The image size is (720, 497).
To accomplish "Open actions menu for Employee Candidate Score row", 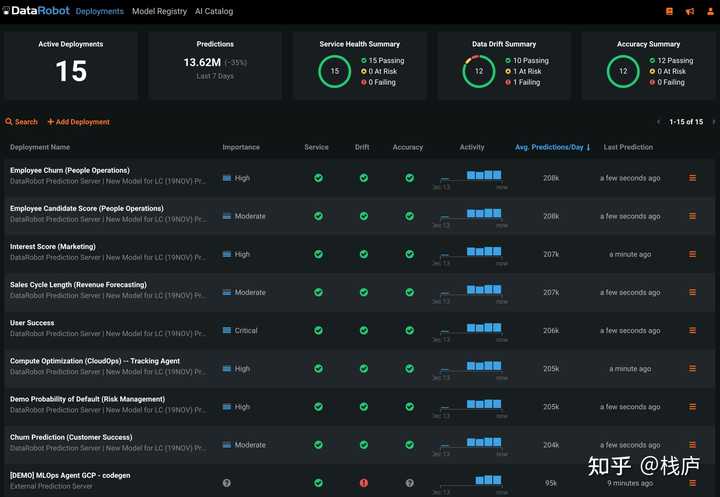I will [692, 216].
